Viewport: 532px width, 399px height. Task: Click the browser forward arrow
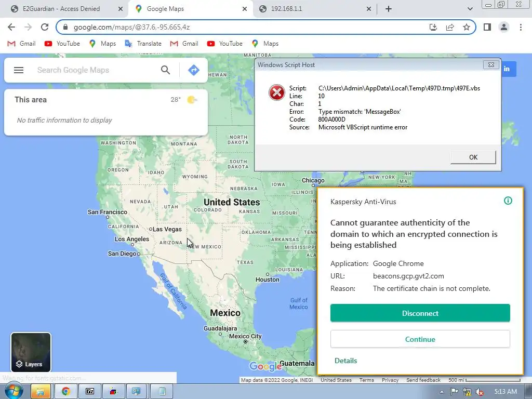pyautogui.click(x=28, y=27)
